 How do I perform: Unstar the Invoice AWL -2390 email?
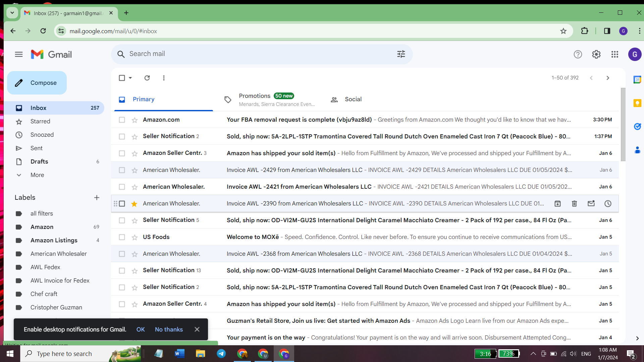[135, 203]
